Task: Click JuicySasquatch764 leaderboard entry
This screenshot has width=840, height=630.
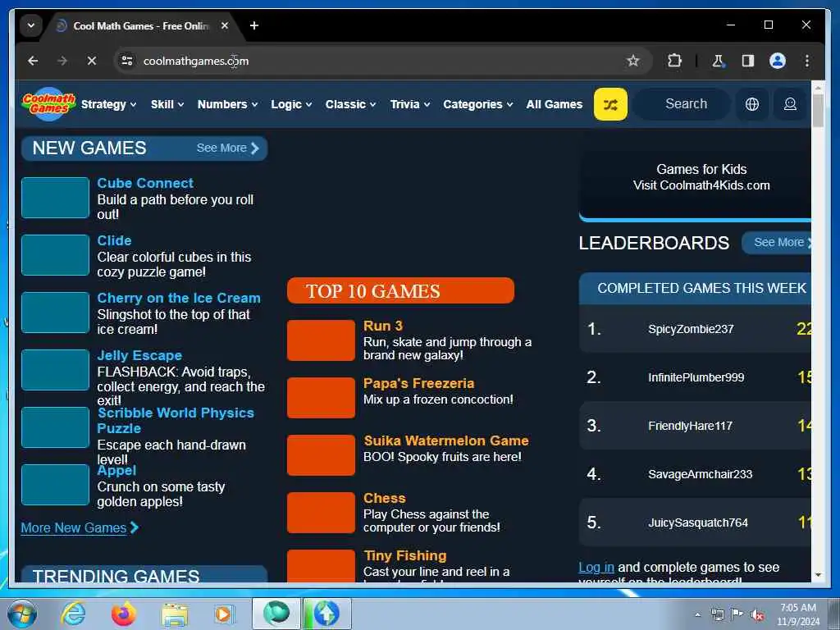Action: pos(696,523)
